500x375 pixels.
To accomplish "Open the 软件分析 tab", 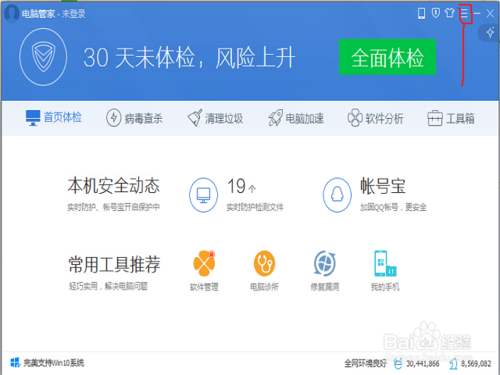I will point(375,118).
